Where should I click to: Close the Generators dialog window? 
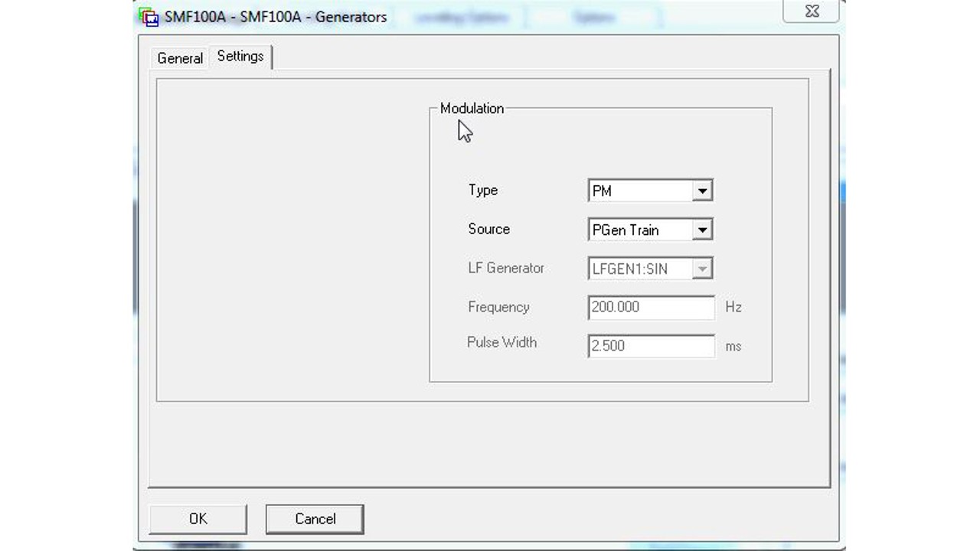[812, 11]
